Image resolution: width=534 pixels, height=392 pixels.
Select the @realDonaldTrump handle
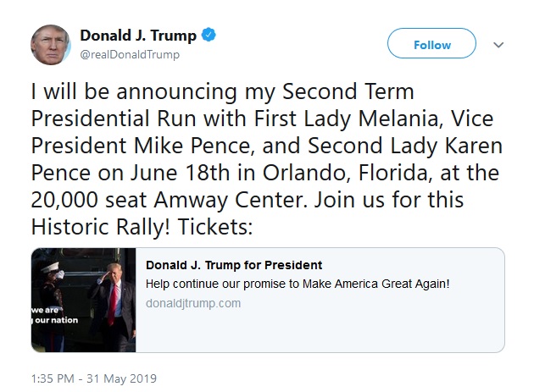(130, 54)
